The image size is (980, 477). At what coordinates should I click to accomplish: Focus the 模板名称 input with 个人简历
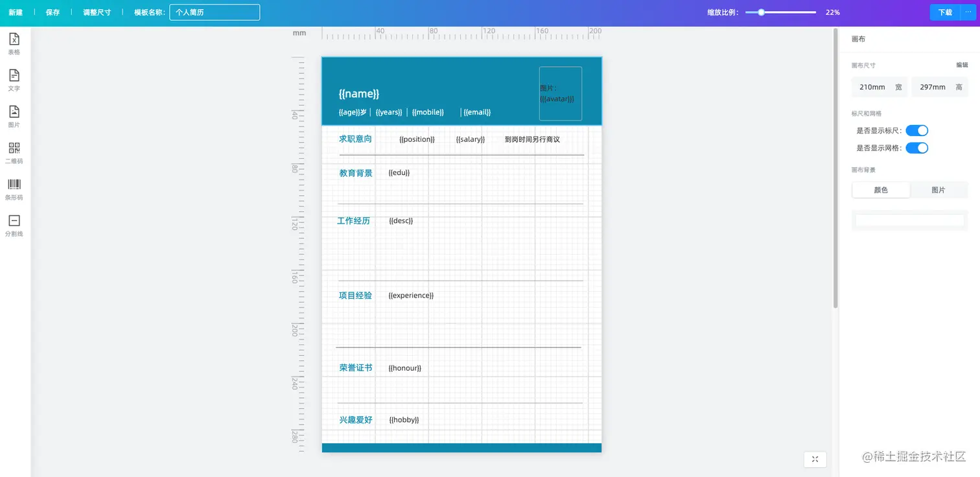pos(215,12)
